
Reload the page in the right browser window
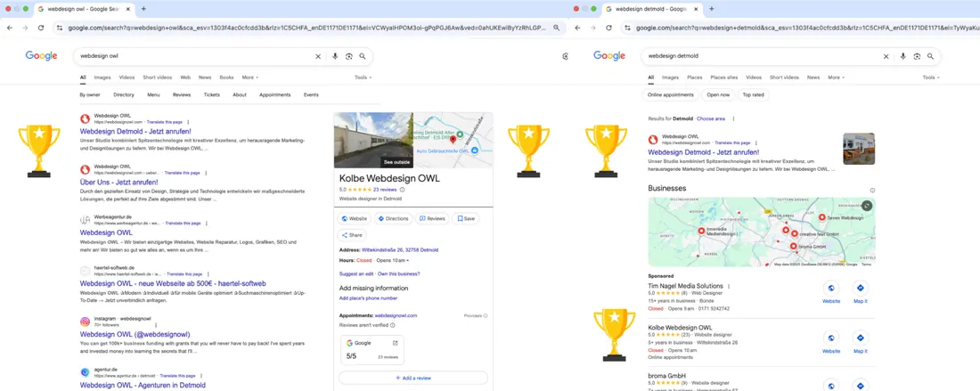pyautogui.click(x=608, y=29)
